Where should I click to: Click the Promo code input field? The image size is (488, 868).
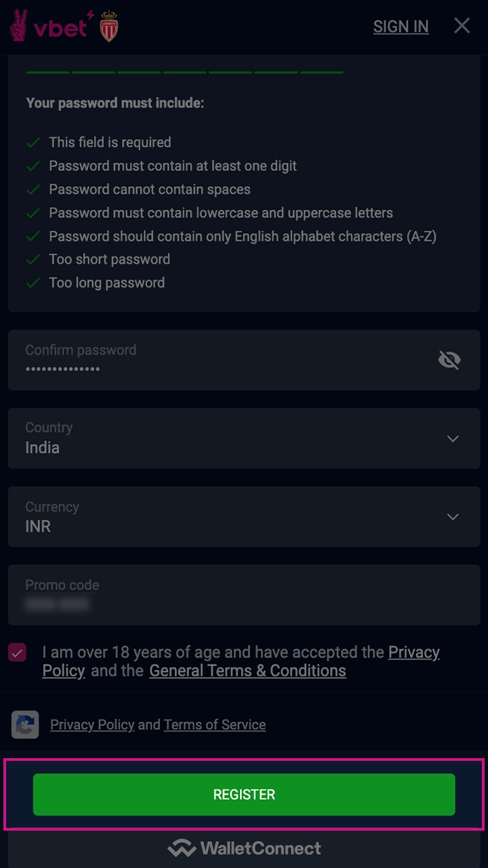pyautogui.click(x=230, y=595)
